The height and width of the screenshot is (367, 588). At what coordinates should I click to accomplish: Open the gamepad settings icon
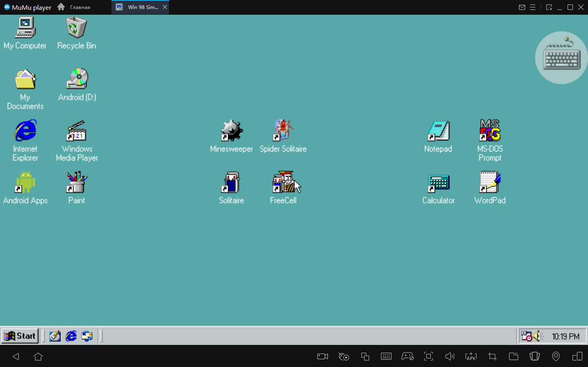408,356
